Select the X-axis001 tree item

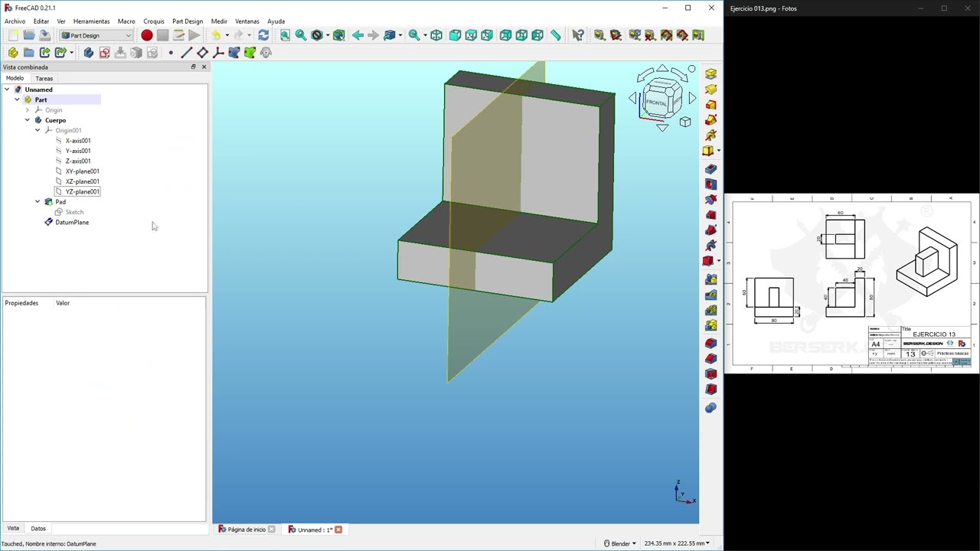pyautogui.click(x=78, y=141)
